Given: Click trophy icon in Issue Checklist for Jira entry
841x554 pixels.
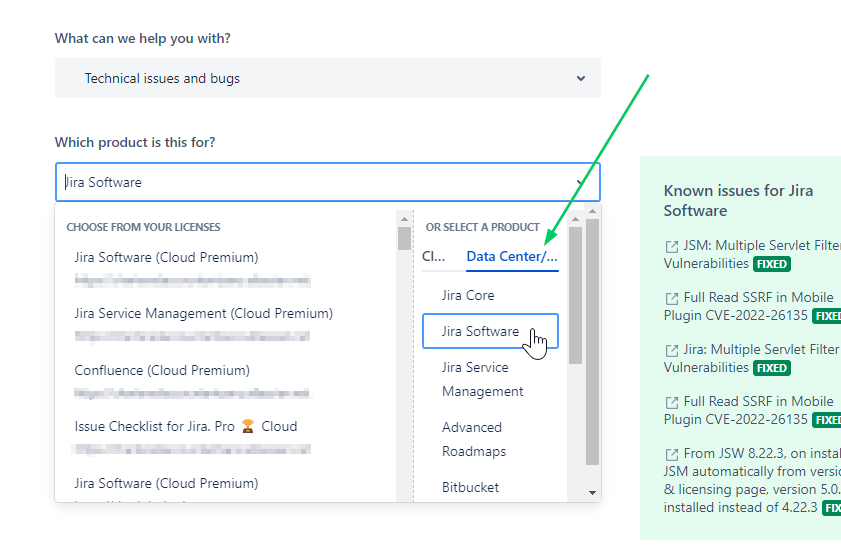Looking at the screenshot, I should (247, 426).
